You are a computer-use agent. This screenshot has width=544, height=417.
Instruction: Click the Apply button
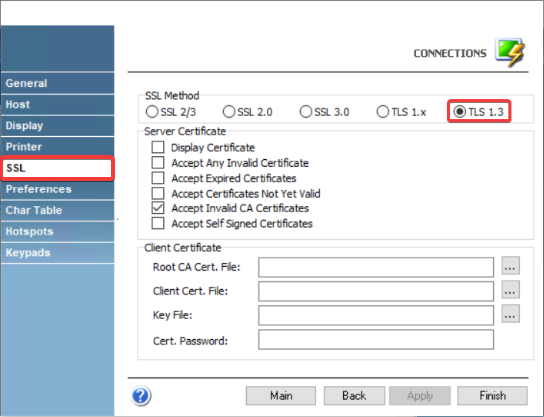tap(420, 395)
